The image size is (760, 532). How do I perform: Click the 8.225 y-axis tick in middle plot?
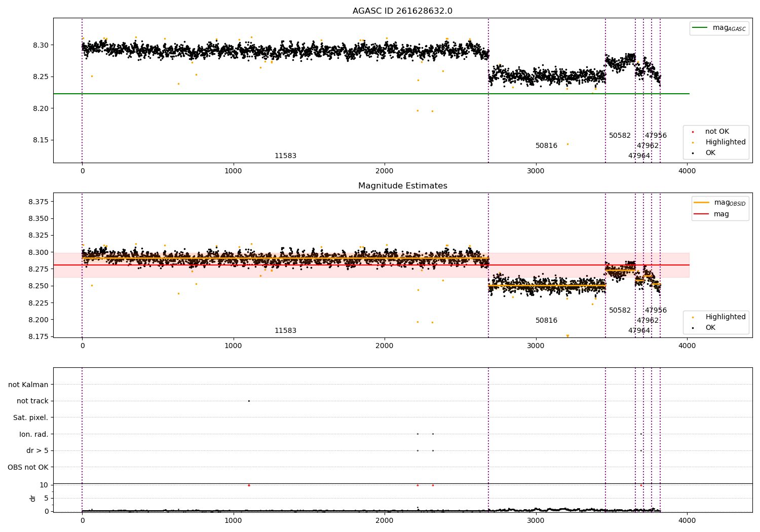tap(39, 303)
